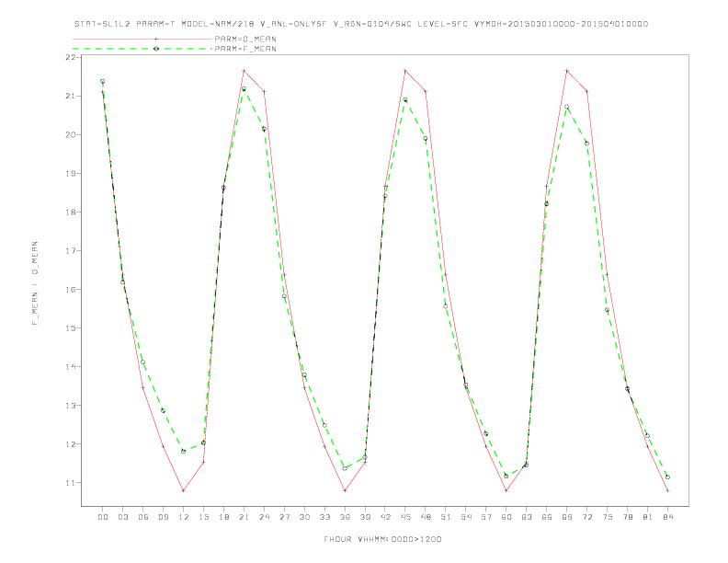
Task: Click the F_MEAN circle marker at hour 24
Action: [264, 129]
